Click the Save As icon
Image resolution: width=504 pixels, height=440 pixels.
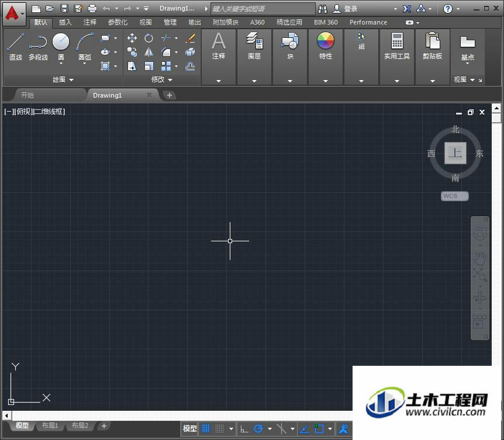point(78,9)
